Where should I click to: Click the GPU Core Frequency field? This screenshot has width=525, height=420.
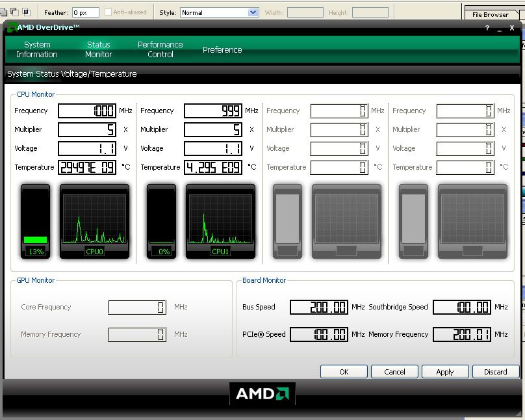(x=137, y=307)
